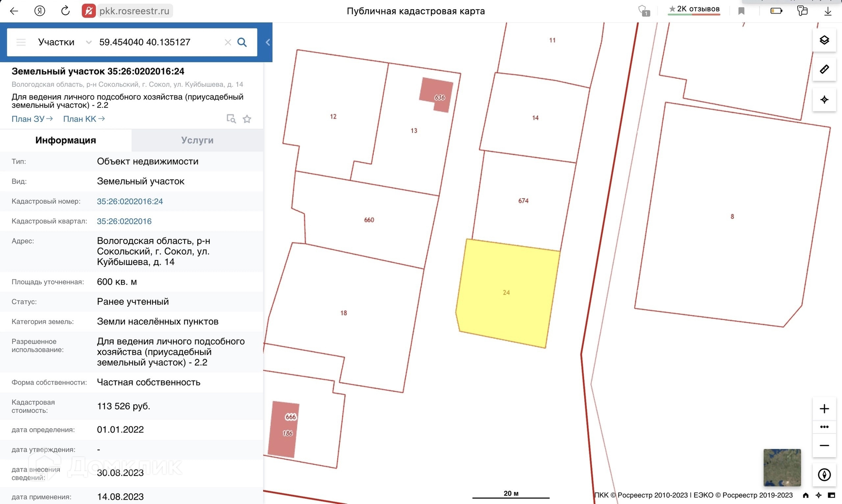The width and height of the screenshot is (842, 504).
Task: Select the ruler measurement tool
Action: [x=824, y=69]
